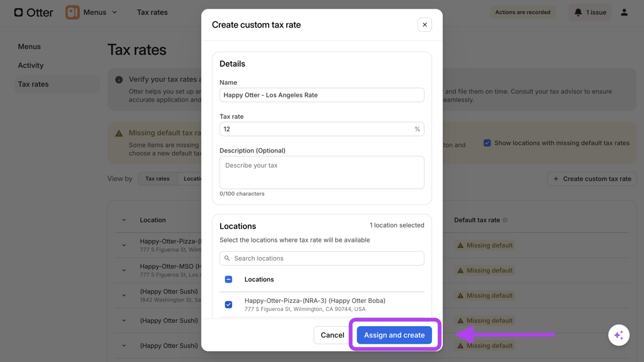Switch to the Tax rates view tab
This screenshot has height=362, width=644.
157,179
